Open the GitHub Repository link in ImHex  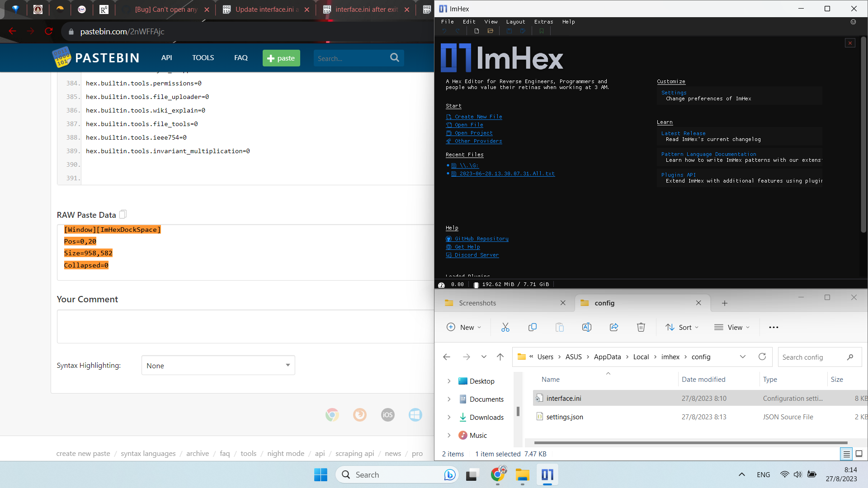click(481, 239)
